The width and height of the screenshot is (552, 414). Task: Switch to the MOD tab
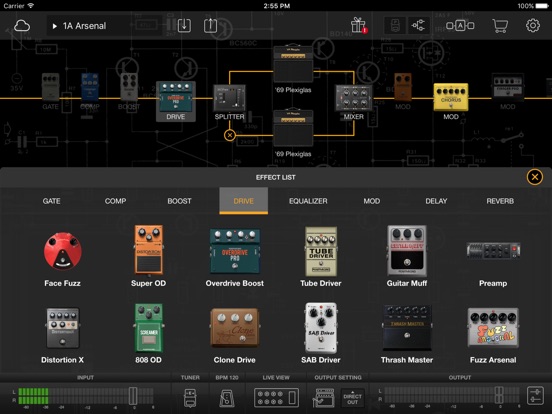click(372, 201)
